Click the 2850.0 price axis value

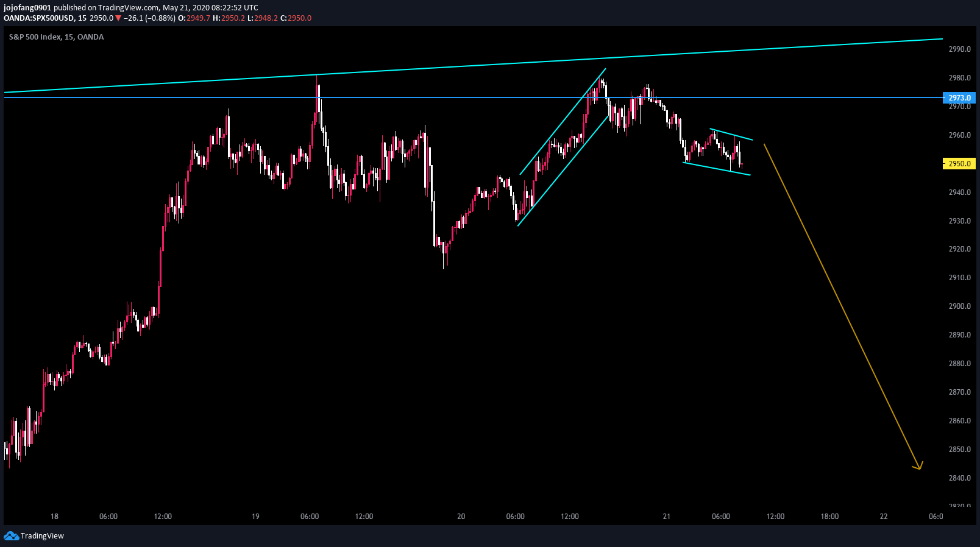pos(960,450)
